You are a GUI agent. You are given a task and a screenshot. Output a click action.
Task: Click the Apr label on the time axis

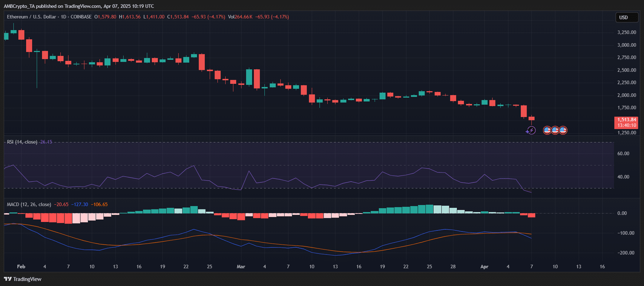(x=484, y=267)
